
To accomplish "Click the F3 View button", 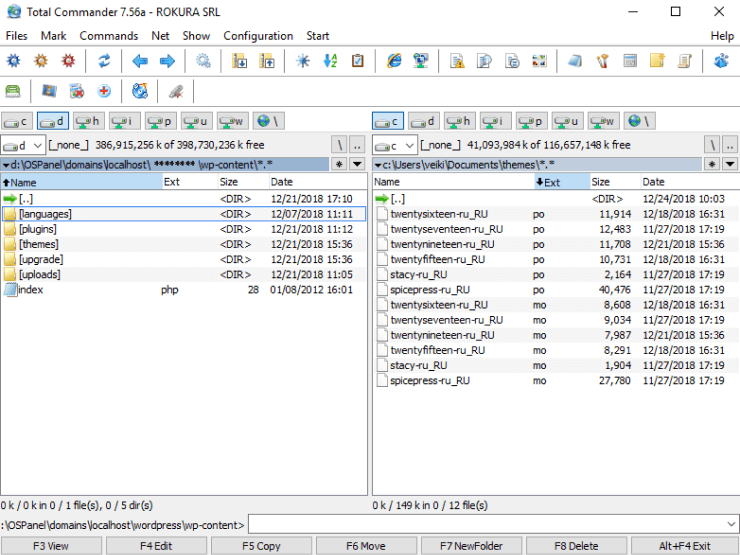I will [50, 546].
